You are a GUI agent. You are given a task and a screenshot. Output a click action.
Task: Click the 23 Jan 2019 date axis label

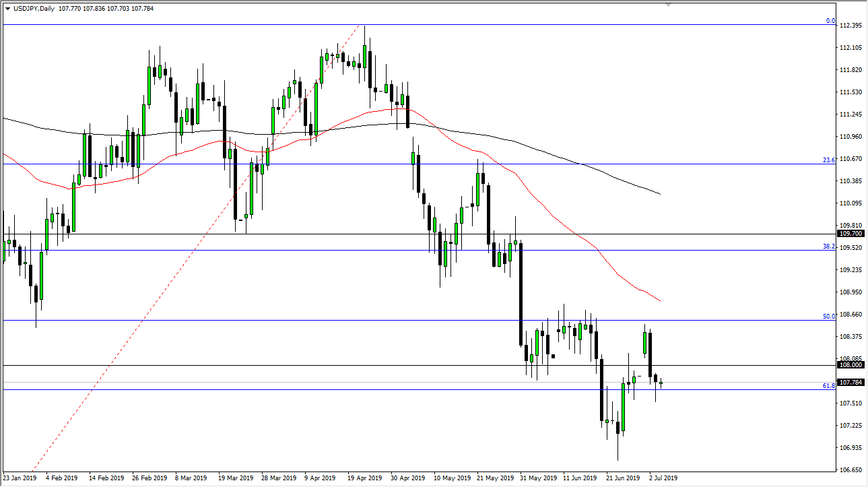(x=18, y=478)
